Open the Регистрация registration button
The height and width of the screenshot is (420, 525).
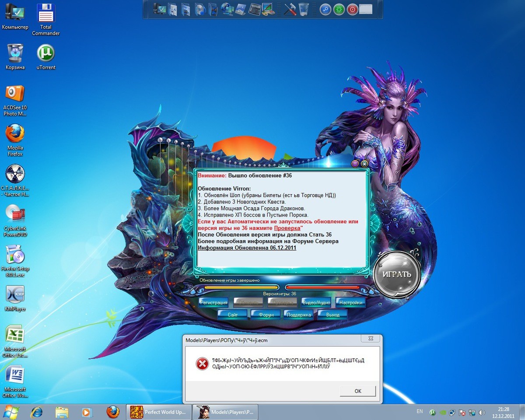click(x=213, y=302)
